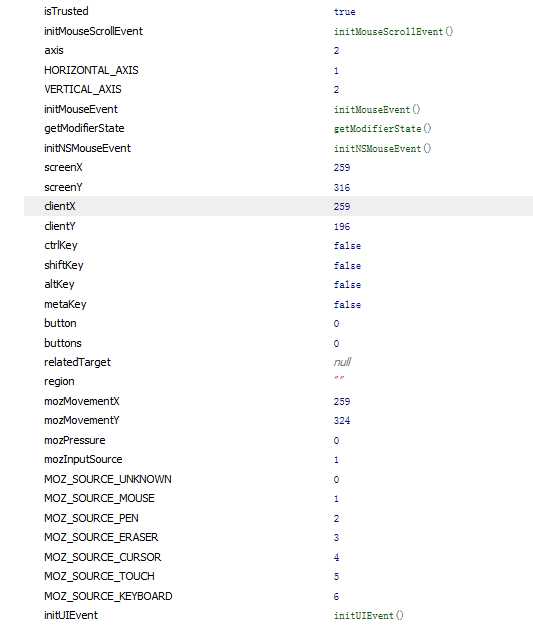The width and height of the screenshot is (533, 627).
Task: Open the initNSMouseEvent() function value link
Action: click(x=383, y=149)
